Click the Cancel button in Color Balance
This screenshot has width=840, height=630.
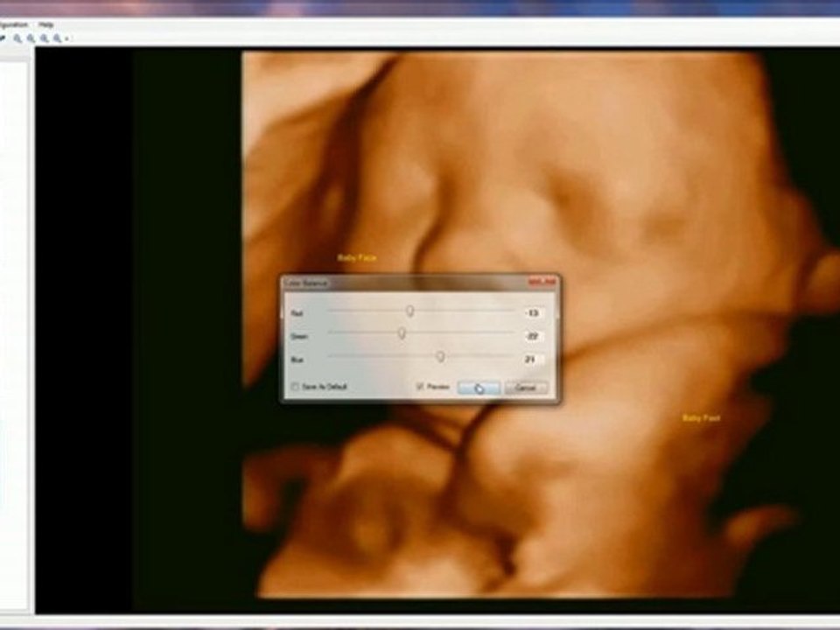pyautogui.click(x=526, y=388)
